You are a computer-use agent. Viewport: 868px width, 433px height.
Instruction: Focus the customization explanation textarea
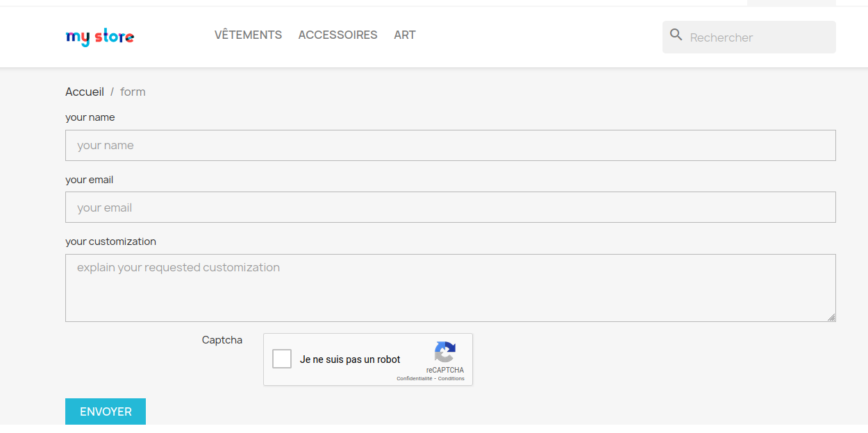[451, 288]
